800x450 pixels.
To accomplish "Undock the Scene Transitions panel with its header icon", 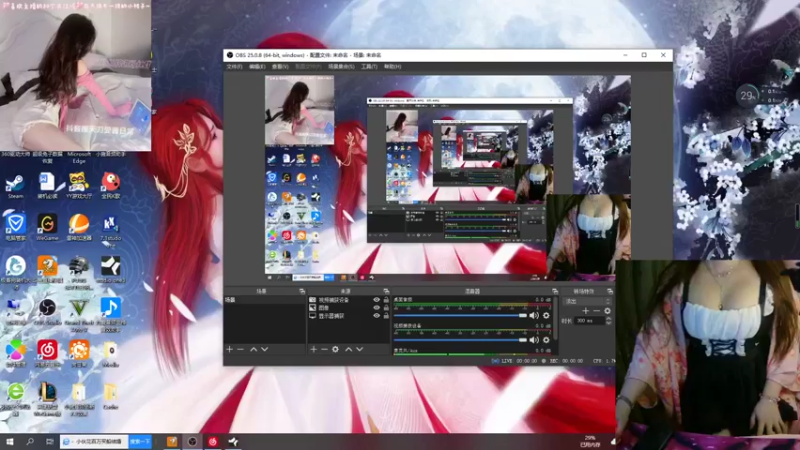I will pos(610,291).
